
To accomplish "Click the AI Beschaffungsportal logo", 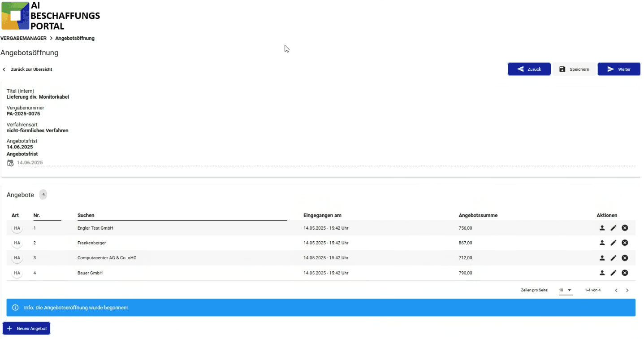I will point(51,15).
